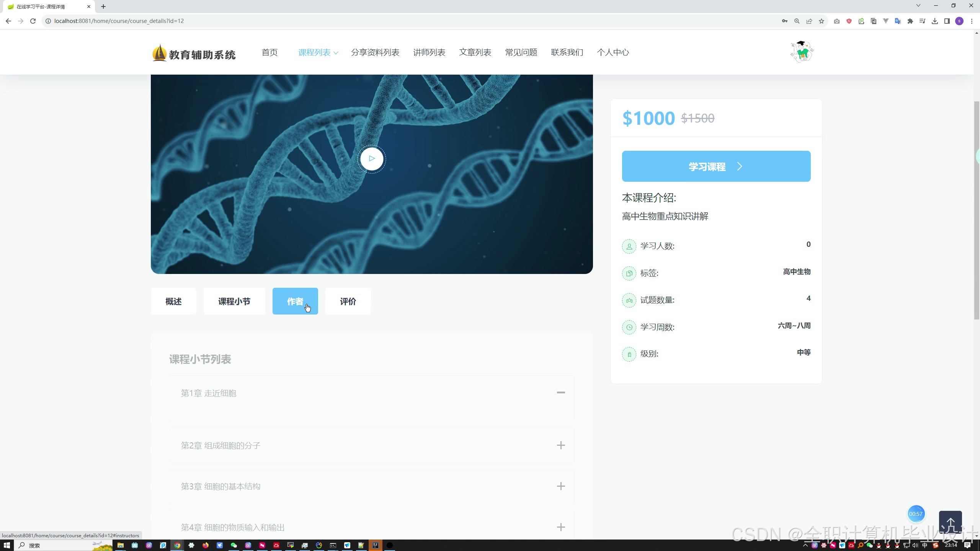The width and height of the screenshot is (980, 551).
Task: Click the browser address bar URL
Action: 119,21
